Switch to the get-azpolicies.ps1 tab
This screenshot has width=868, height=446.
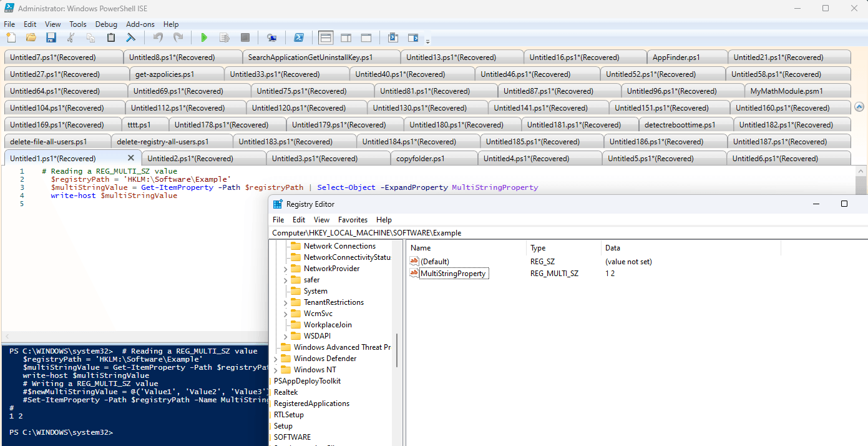177,74
